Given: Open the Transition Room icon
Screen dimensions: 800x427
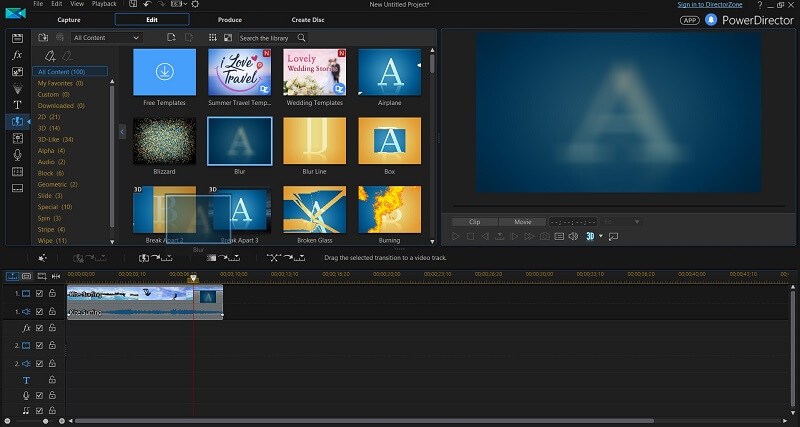Looking at the screenshot, I should 17,122.
